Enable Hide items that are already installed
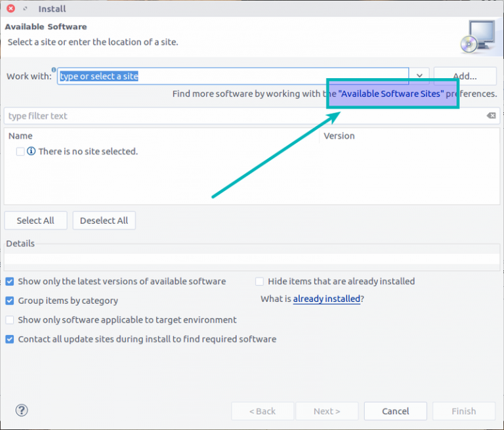This screenshot has width=504, height=430. click(260, 281)
